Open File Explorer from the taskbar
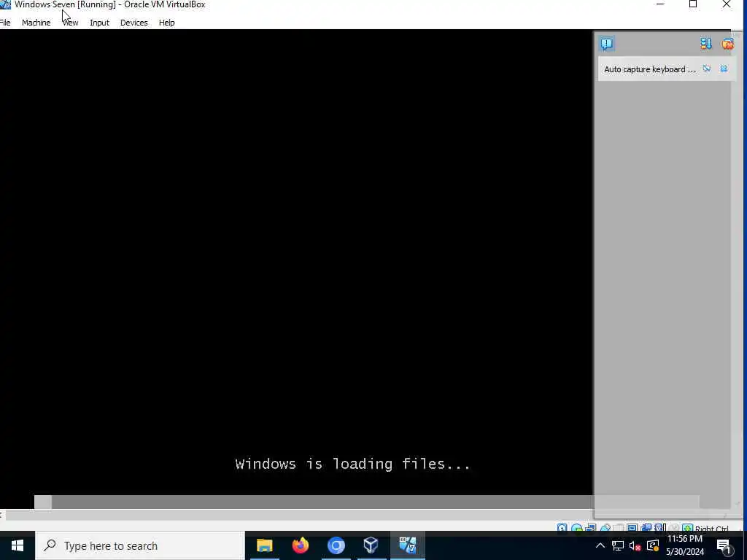This screenshot has height=560, width=747. [264, 545]
